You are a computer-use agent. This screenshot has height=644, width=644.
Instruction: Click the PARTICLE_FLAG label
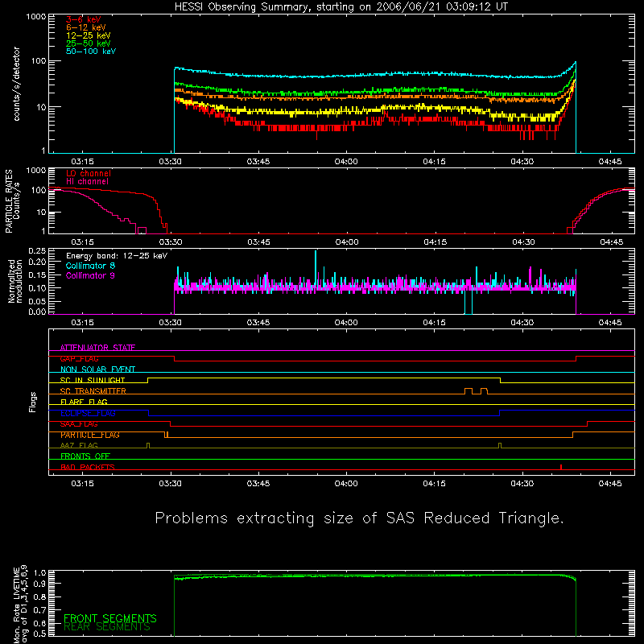[90, 435]
